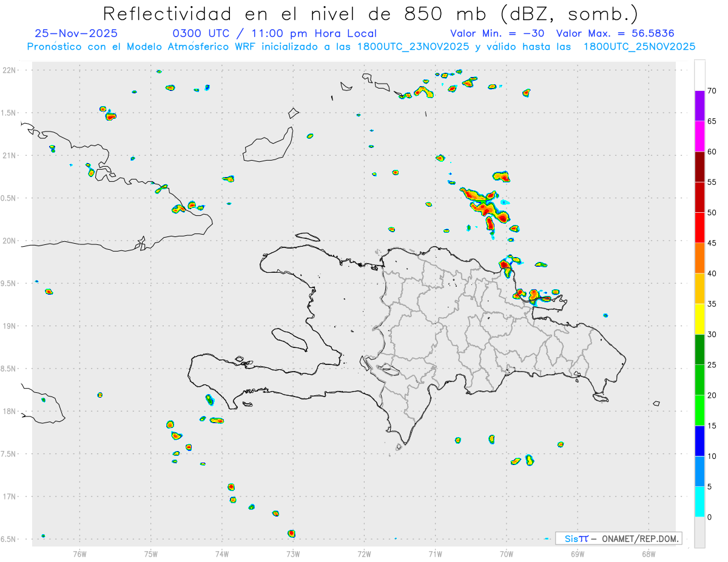Click the colorbar label '45'
This screenshot has height=562, width=728.
click(712, 243)
